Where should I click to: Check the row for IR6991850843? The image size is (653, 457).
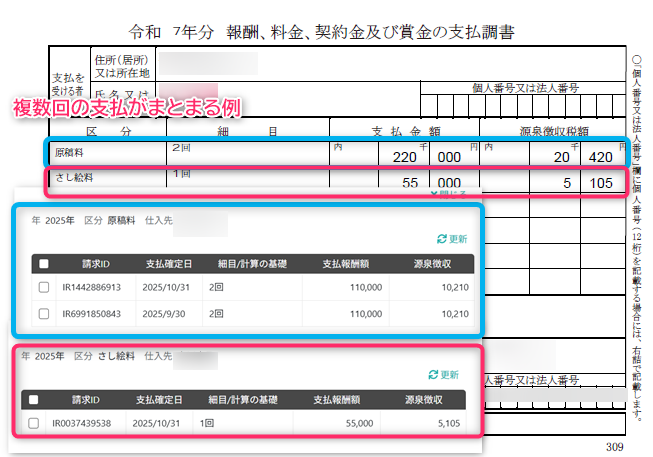(43, 313)
